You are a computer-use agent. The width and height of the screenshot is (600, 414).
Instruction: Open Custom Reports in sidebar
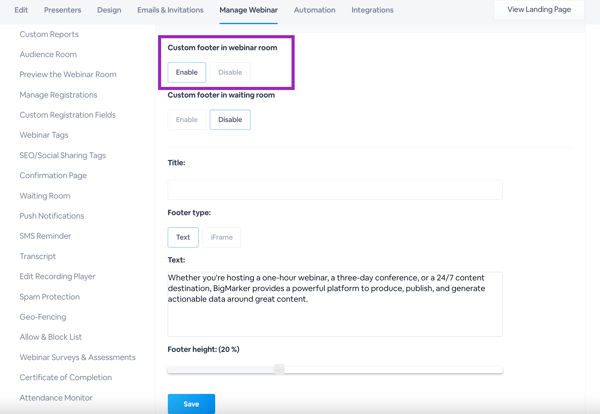tap(49, 34)
